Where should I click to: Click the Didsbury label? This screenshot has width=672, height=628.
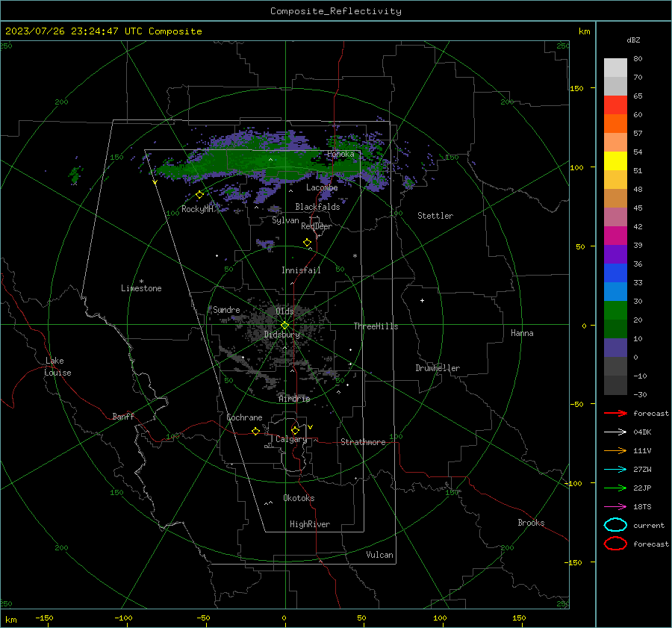(x=282, y=335)
